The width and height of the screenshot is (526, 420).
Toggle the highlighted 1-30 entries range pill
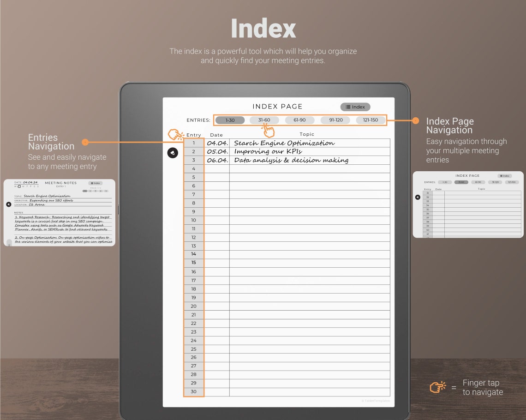pyautogui.click(x=229, y=120)
